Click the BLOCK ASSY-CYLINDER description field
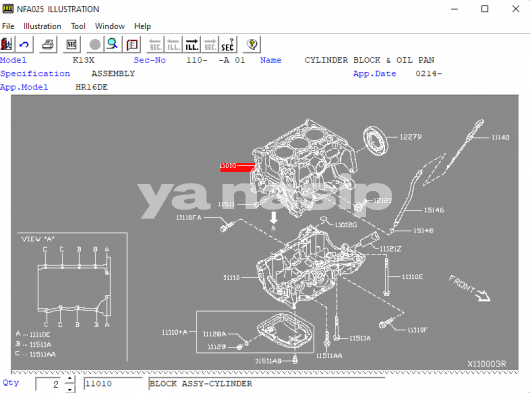The image size is (530, 393). (x=267, y=384)
